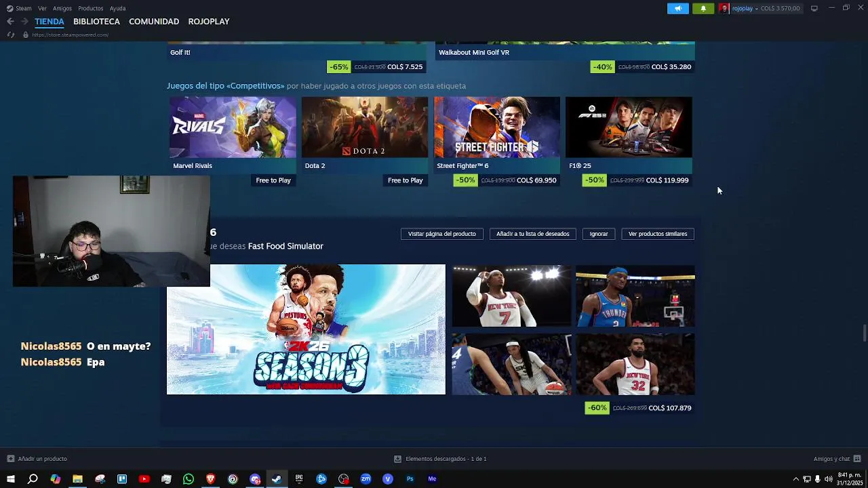
Task: Open the clock and date in taskbar
Action: point(850,479)
